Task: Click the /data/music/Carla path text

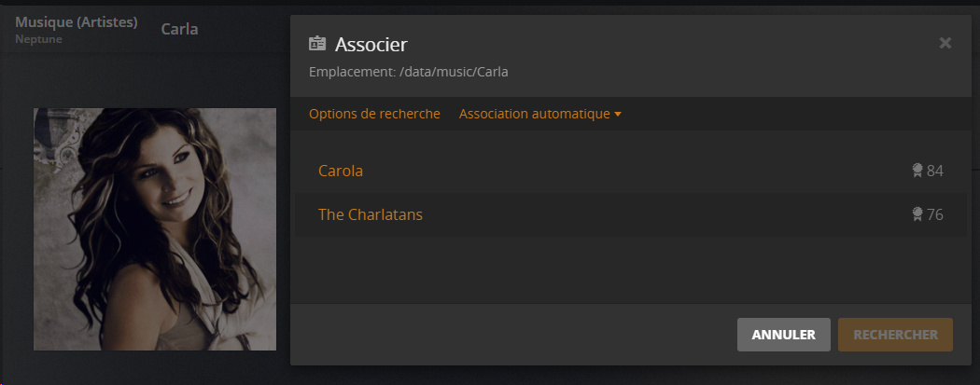Action: (453, 71)
